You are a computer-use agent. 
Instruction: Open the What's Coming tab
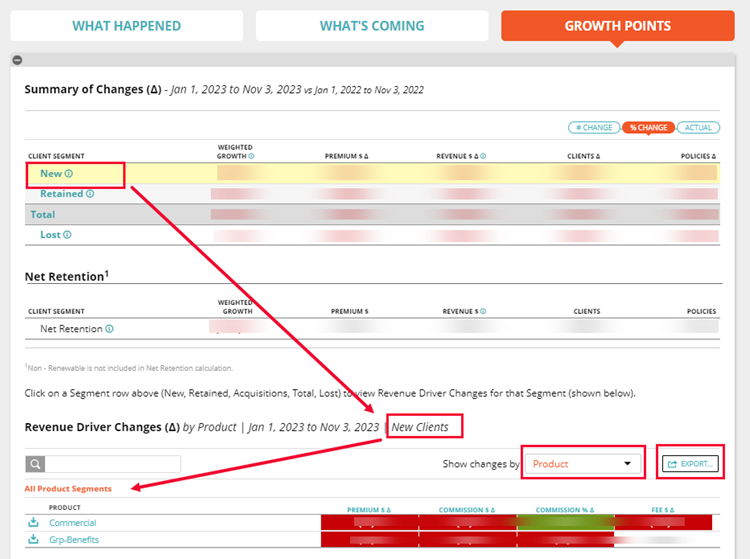(371, 26)
